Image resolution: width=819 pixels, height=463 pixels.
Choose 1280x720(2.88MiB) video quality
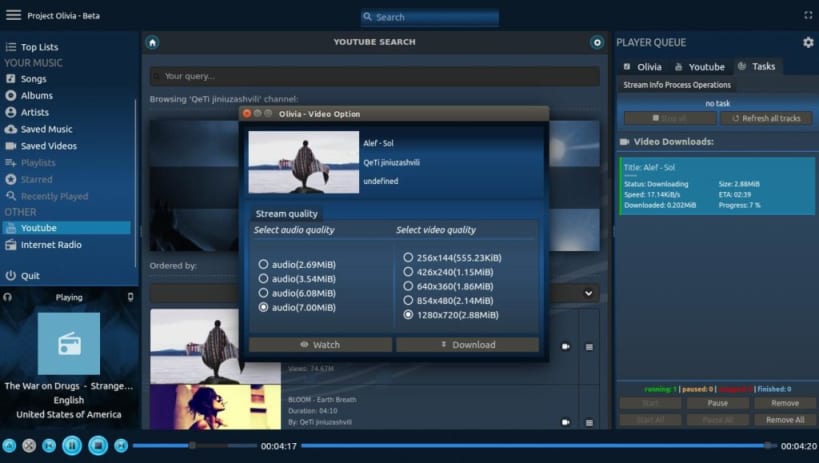point(451,315)
